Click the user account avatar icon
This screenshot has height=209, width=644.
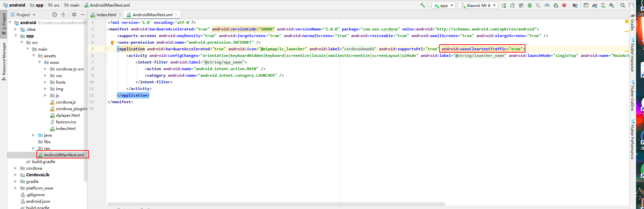(x=631, y=5)
